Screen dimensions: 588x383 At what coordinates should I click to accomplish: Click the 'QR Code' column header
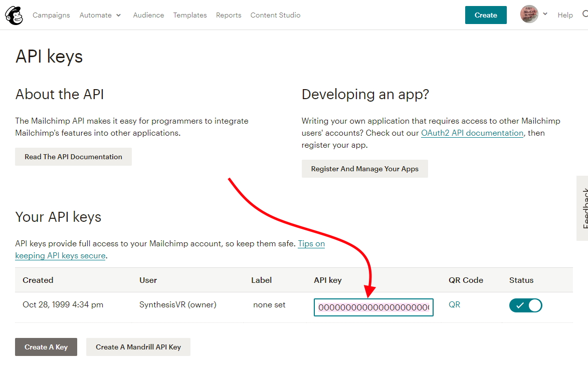tap(466, 280)
